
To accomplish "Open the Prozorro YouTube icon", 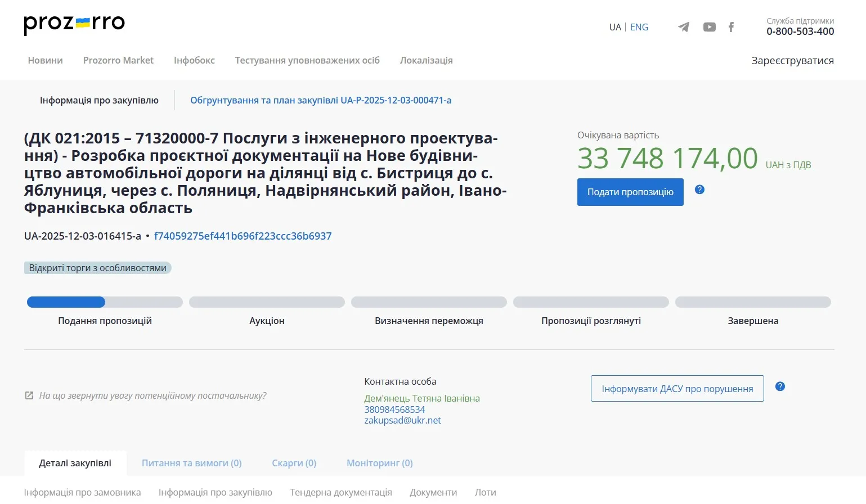I will pos(709,26).
